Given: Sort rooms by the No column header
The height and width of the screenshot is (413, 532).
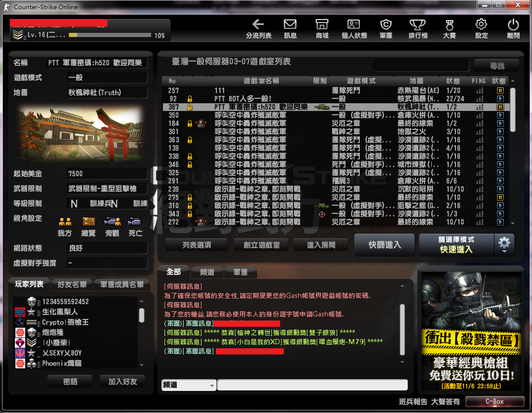Looking at the screenshot, I should [172, 81].
